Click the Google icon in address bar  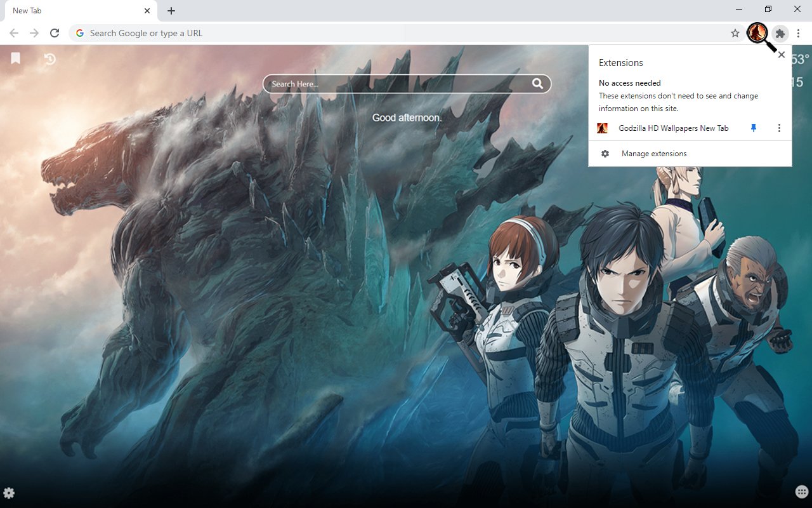(80, 33)
